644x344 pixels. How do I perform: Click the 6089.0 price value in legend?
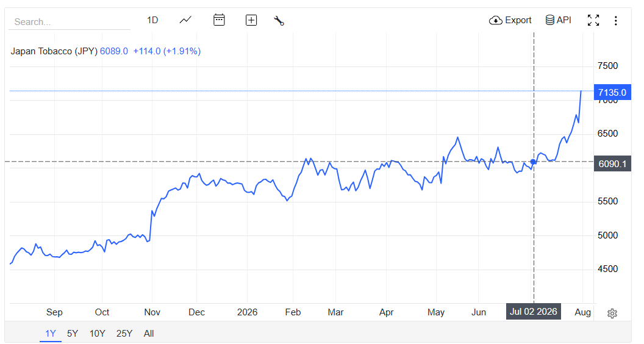click(x=114, y=51)
